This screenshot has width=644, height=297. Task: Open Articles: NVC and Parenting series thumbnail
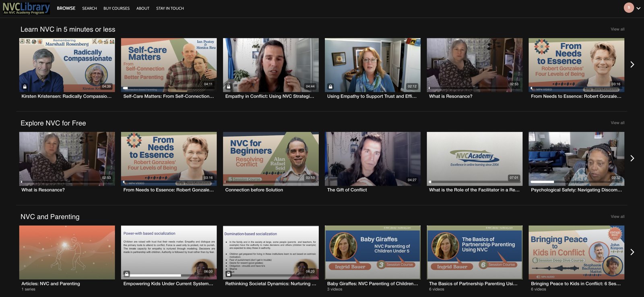tap(67, 252)
